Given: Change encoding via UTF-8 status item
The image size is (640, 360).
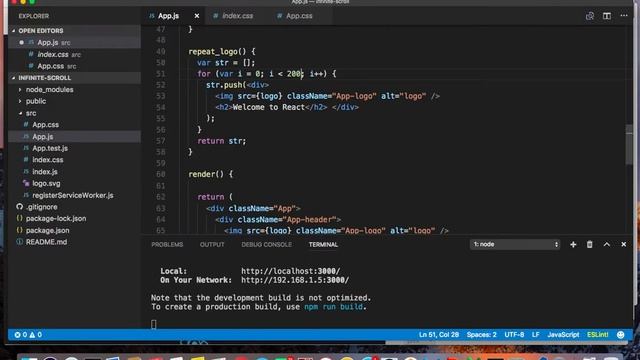Looking at the screenshot, I should (514, 335).
